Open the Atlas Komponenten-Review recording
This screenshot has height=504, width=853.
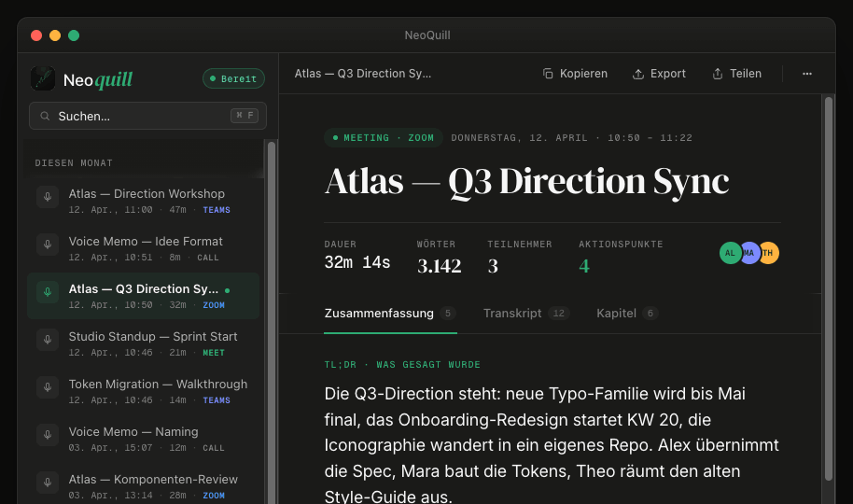pyautogui.click(x=143, y=486)
